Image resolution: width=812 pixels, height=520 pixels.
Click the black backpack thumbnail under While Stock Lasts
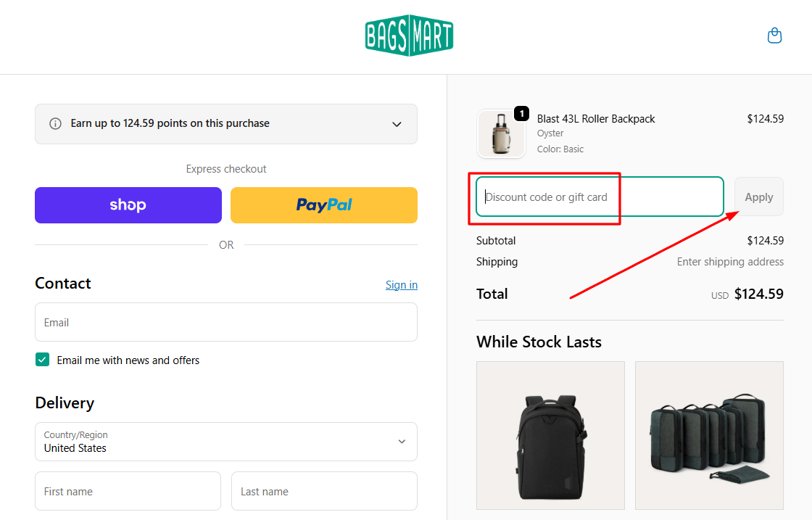[x=550, y=435]
